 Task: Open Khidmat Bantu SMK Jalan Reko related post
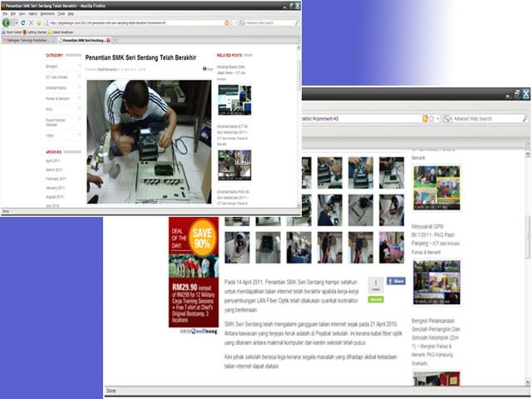pos(231,73)
